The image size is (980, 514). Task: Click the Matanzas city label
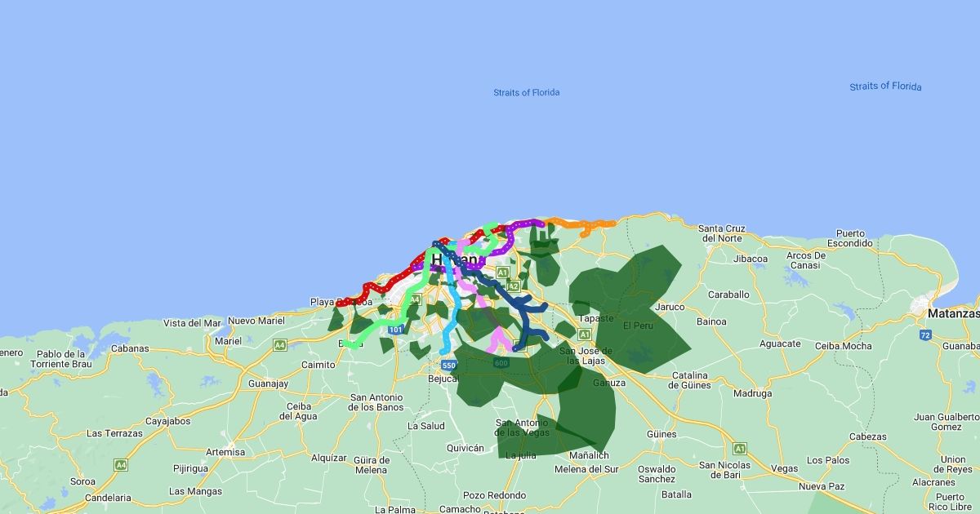tap(953, 313)
